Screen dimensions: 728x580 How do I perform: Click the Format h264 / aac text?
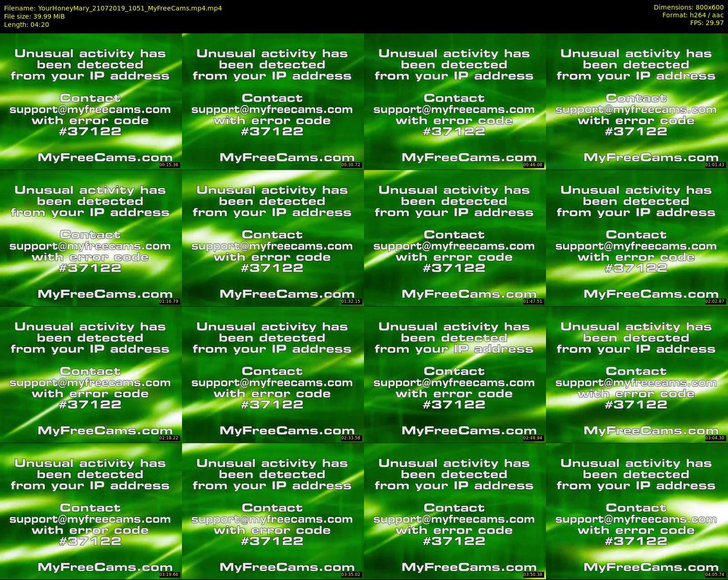coord(693,15)
